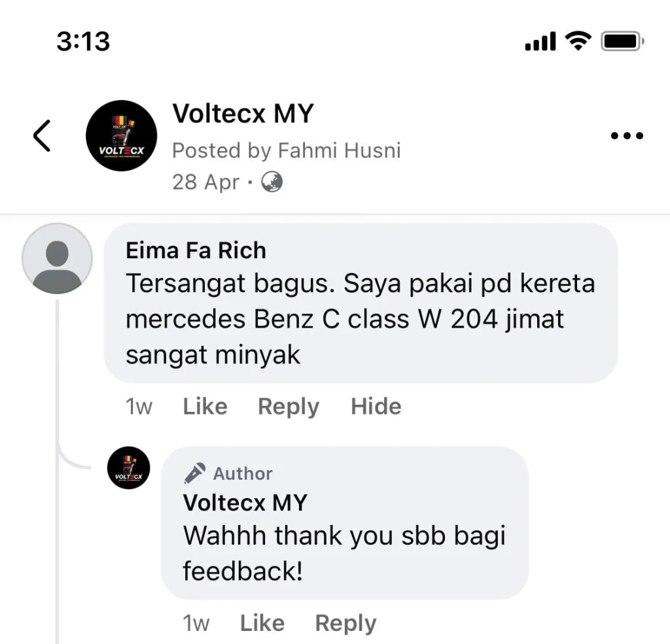Tap Voltecx avatar beside the author reply
This screenshot has width=670, height=644.
(x=129, y=467)
